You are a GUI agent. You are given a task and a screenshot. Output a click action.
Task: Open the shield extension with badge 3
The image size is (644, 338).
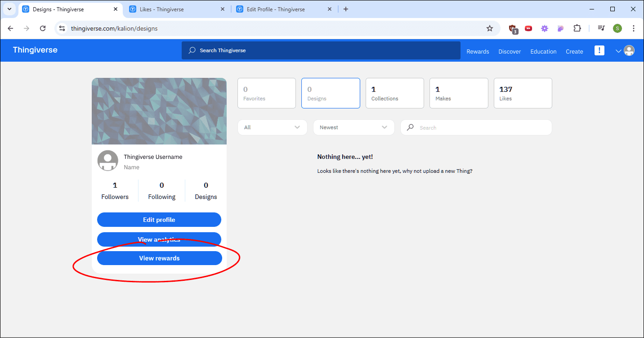[513, 28]
